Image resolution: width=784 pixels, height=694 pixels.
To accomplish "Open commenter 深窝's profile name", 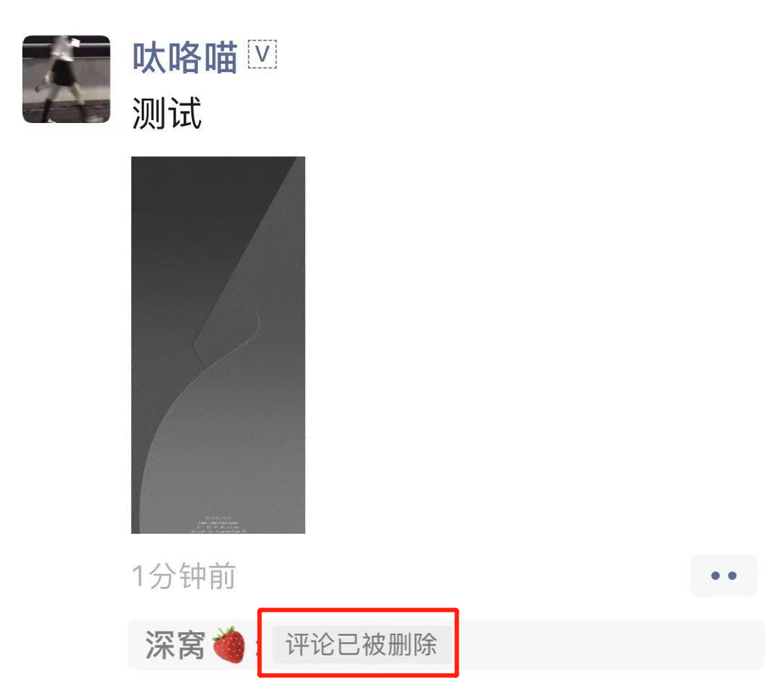I will pyautogui.click(x=175, y=645).
